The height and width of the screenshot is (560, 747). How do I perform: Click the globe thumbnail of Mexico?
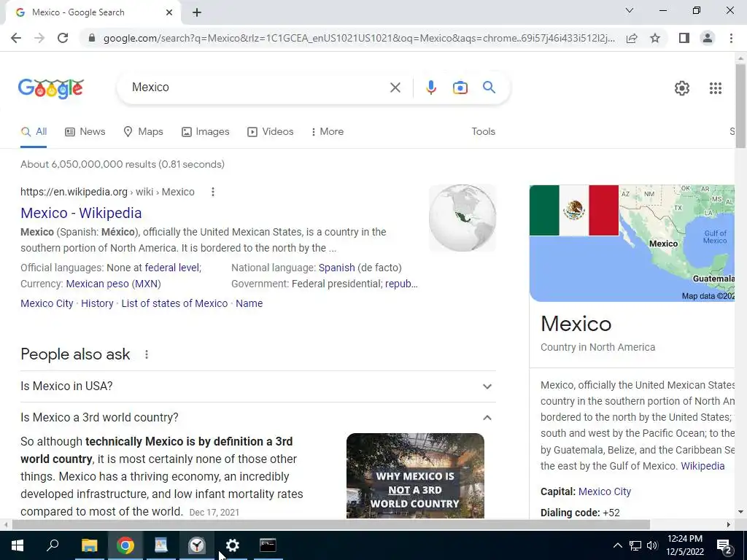pyautogui.click(x=462, y=218)
